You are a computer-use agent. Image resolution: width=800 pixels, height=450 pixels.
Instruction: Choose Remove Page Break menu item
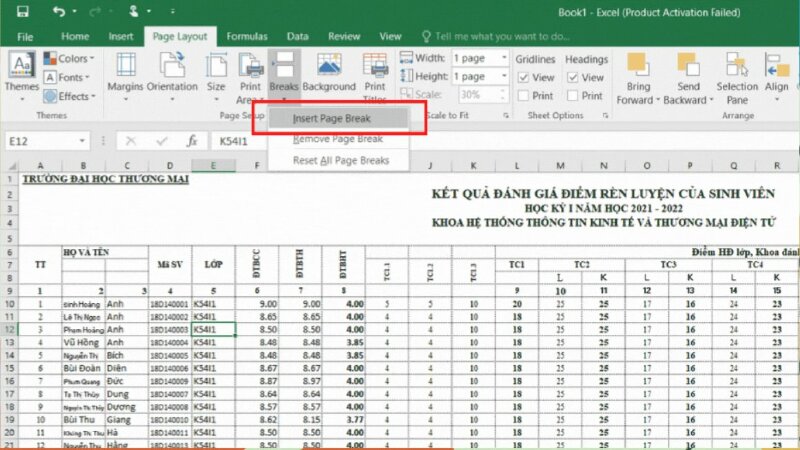pos(338,139)
